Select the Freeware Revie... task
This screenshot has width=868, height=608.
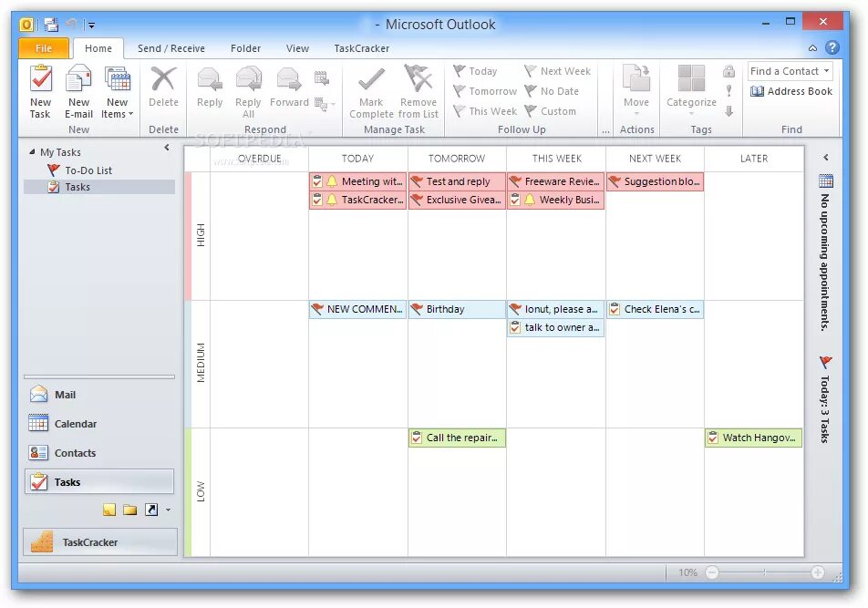click(556, 181)
